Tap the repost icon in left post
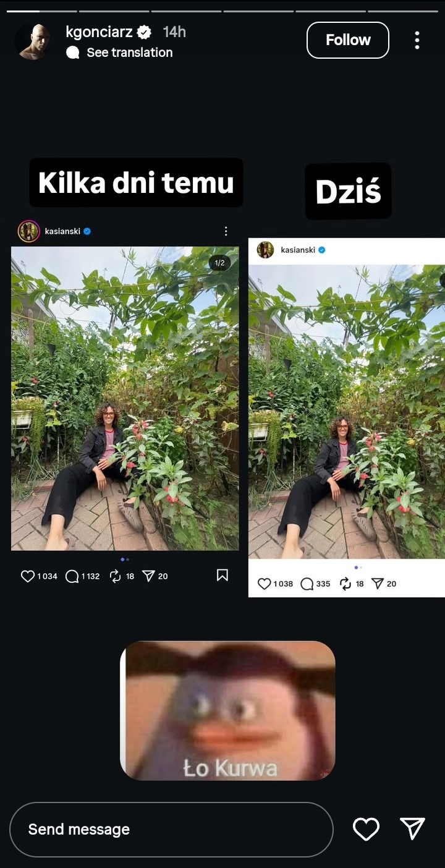The image size is (445, 868). [115, 576]
